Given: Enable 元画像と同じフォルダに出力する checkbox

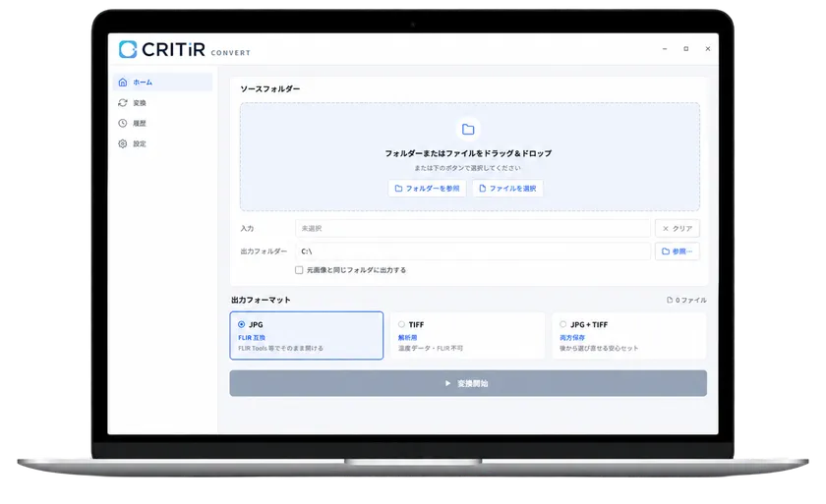Looking at the screenshot, I should (299, 270).
